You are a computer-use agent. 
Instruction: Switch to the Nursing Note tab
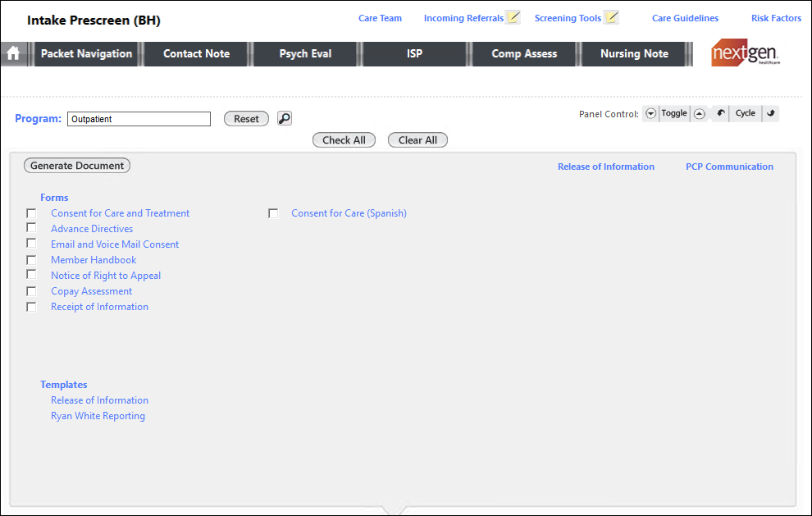(x=634, y=54)
